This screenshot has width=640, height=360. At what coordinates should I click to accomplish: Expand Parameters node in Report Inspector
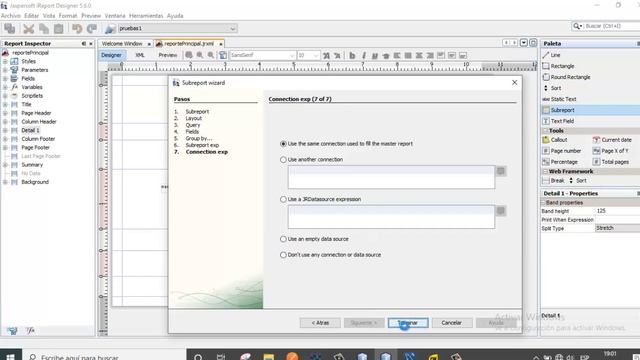(5, 70)
